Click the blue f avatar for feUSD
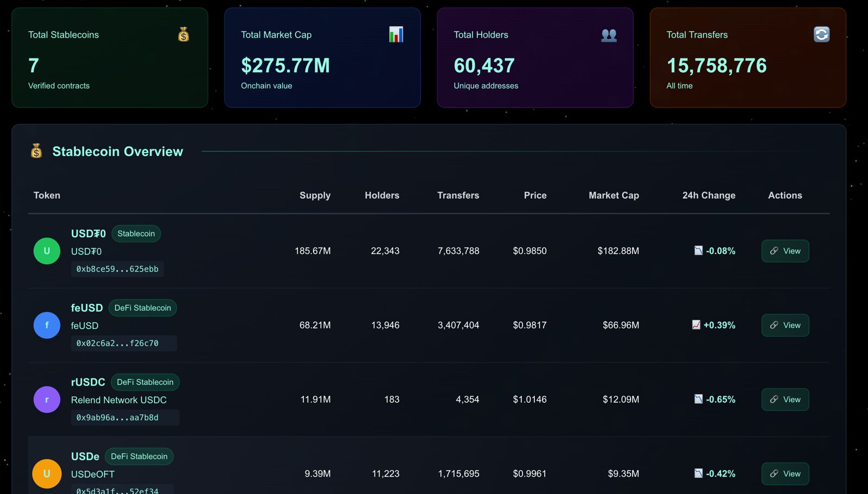868x494 pixels. pyautogui.click(x=47, y=325)
